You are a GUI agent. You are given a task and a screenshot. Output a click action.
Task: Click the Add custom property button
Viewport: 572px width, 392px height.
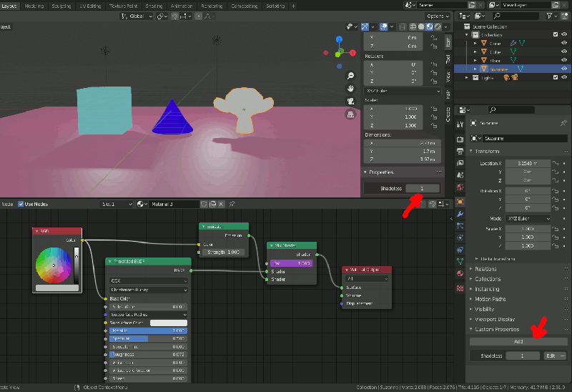[518, 342]
